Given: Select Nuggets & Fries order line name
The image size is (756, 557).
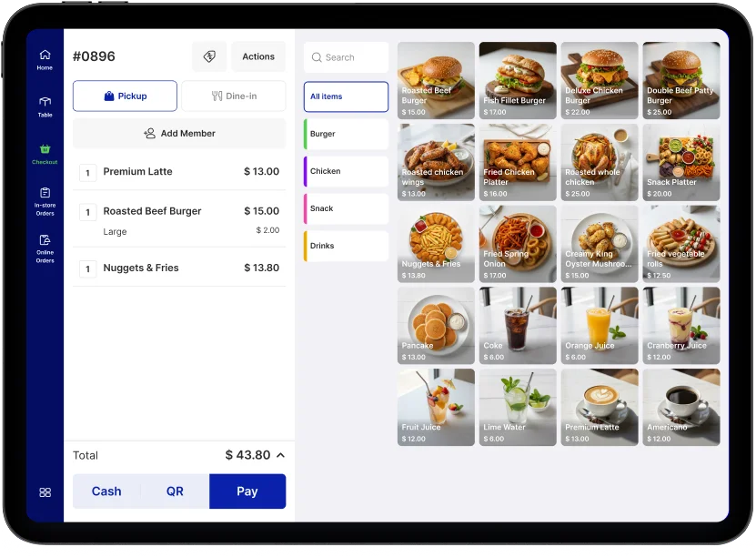Looking at the screenshot, I should pos(141,268).
